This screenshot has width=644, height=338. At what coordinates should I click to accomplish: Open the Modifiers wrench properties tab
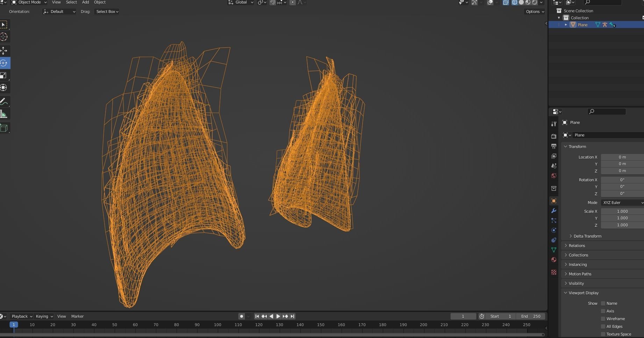(553, 211)
